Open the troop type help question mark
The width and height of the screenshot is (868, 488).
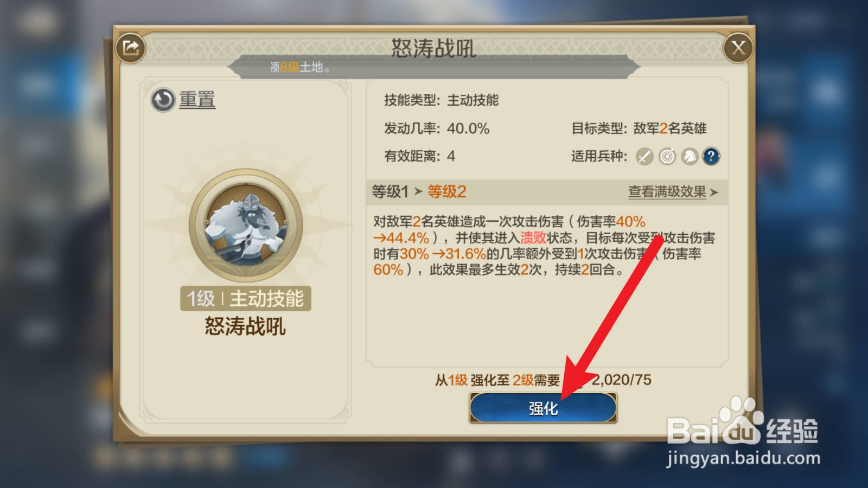pyautogui.click(x=711, y=157)
